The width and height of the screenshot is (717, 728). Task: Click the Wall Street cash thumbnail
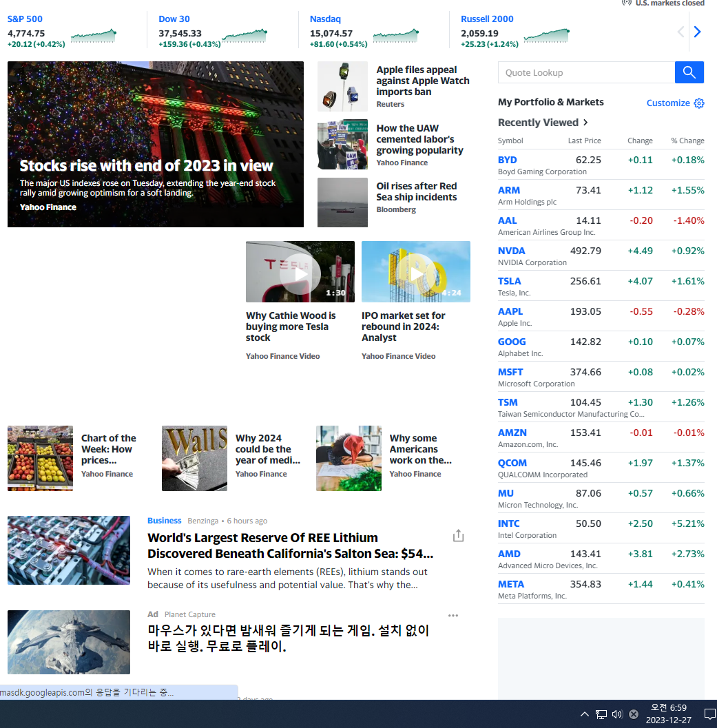click(194, 458)
